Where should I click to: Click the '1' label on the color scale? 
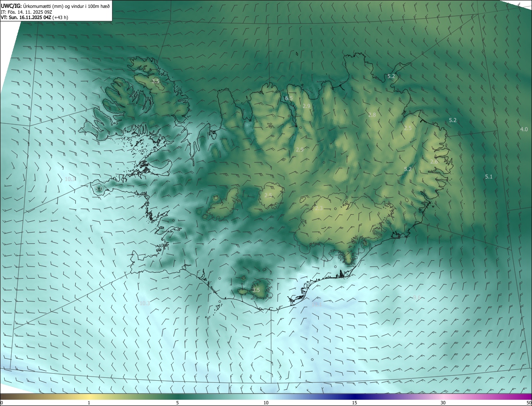pos(89,403)
